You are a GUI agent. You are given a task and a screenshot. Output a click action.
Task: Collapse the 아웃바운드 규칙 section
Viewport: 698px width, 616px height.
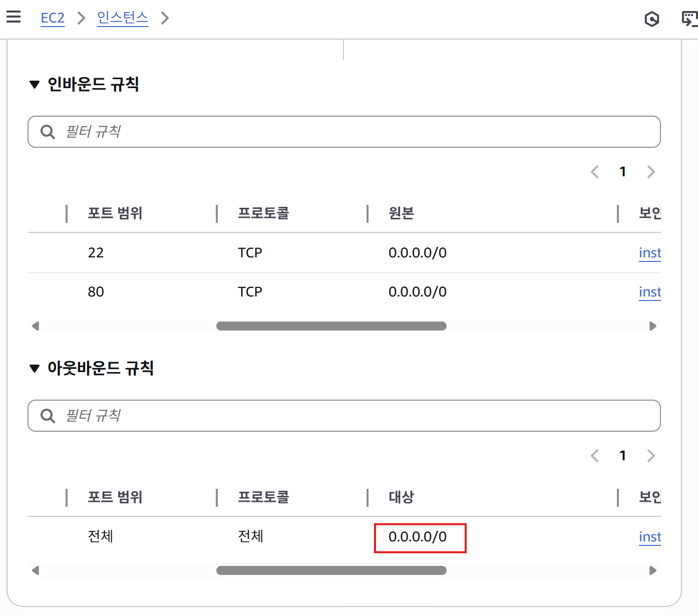pos(35,369)
